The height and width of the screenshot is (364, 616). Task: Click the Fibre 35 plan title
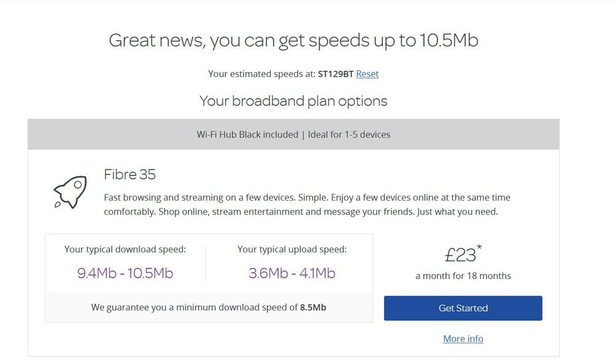[129, 175]
